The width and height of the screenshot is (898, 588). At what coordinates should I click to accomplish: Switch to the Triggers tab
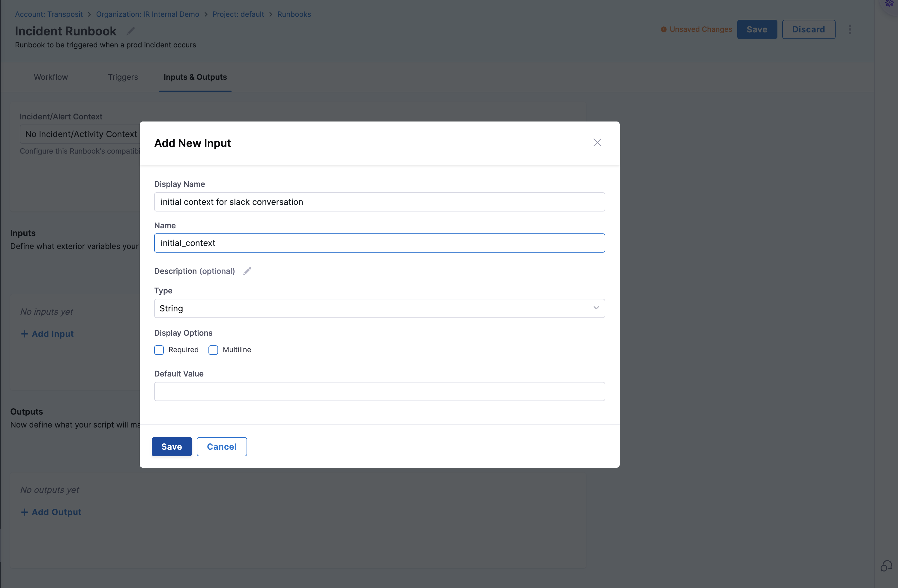pyautogui.click(x=122, y=77)
